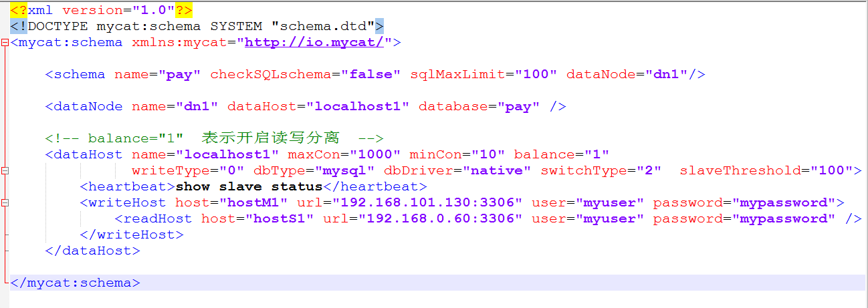The image size is (868, 308).
Task: Click the closing dataHost tag
Action: click(93, 251)
